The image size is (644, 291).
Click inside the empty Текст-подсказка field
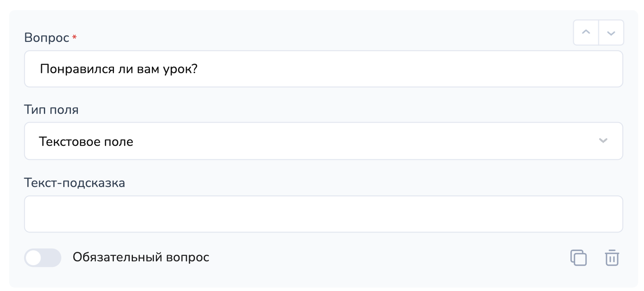(x=323, y=214)
